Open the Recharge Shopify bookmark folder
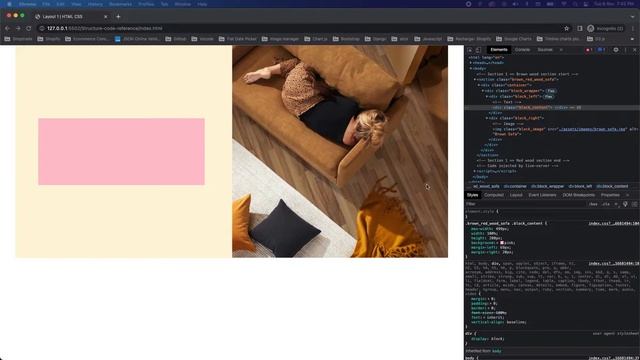 469,39
